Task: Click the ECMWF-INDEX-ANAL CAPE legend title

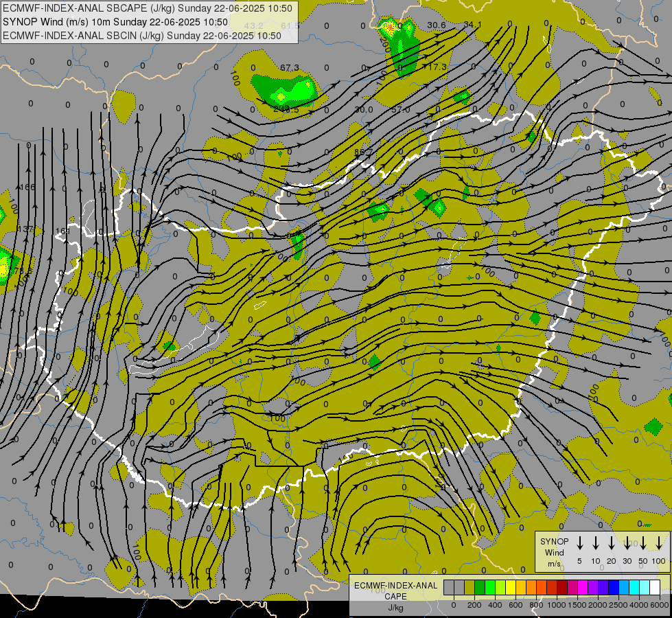Action: click(x=396, y=591)
